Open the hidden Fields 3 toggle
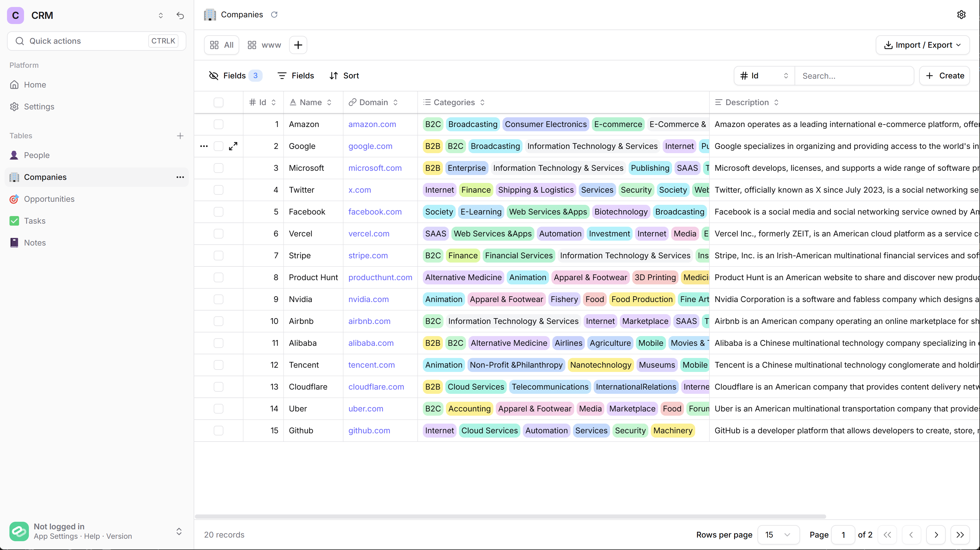Screen dimensions: 980x550 [235, 76]
